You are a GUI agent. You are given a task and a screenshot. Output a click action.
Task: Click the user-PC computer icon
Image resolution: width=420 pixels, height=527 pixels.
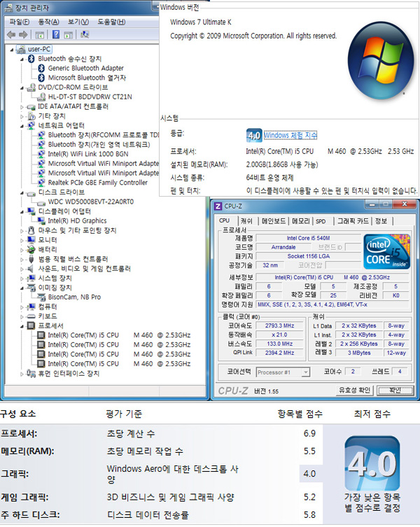click(x=21, y=50)
